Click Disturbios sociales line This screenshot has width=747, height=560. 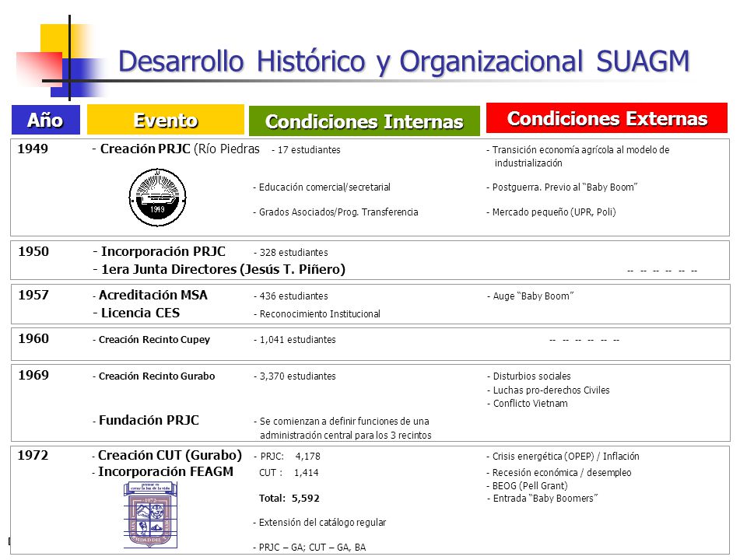click(529, 376)
